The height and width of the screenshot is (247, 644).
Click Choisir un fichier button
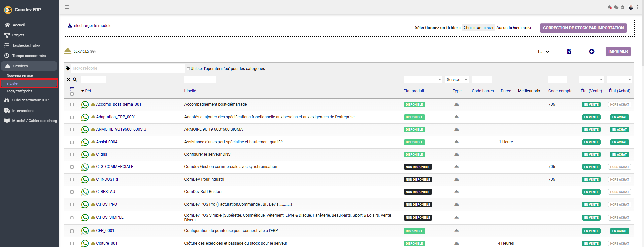coord(478,28)
